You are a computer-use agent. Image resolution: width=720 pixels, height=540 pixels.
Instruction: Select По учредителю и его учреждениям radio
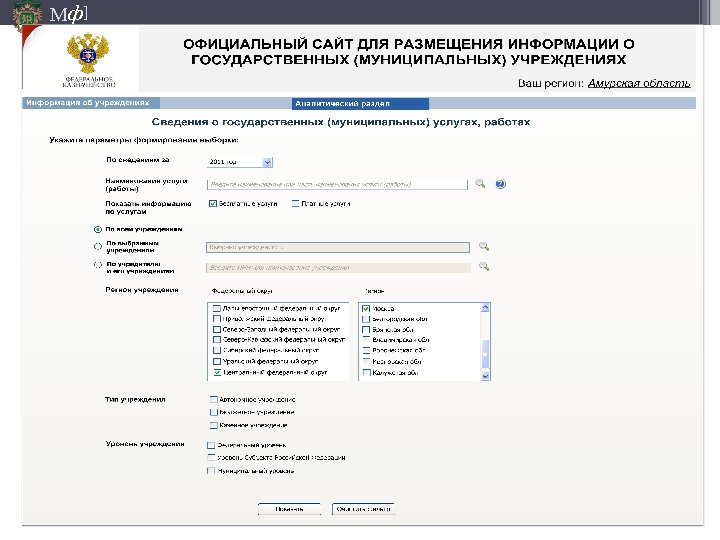98,265
